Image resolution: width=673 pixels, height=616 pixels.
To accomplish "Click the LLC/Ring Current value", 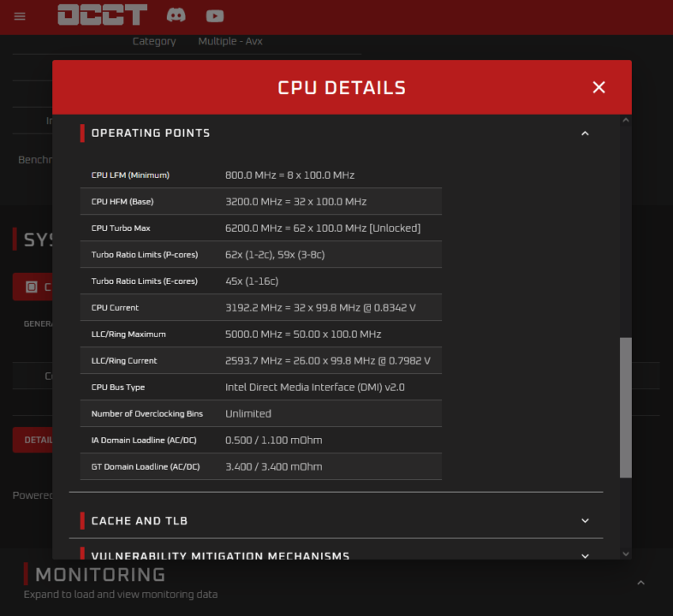I will [327, 361].
